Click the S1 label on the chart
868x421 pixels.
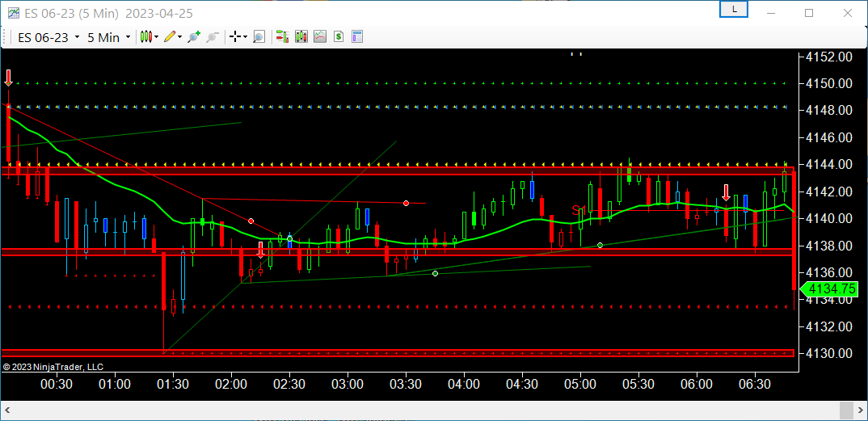[x=579, y=209]
